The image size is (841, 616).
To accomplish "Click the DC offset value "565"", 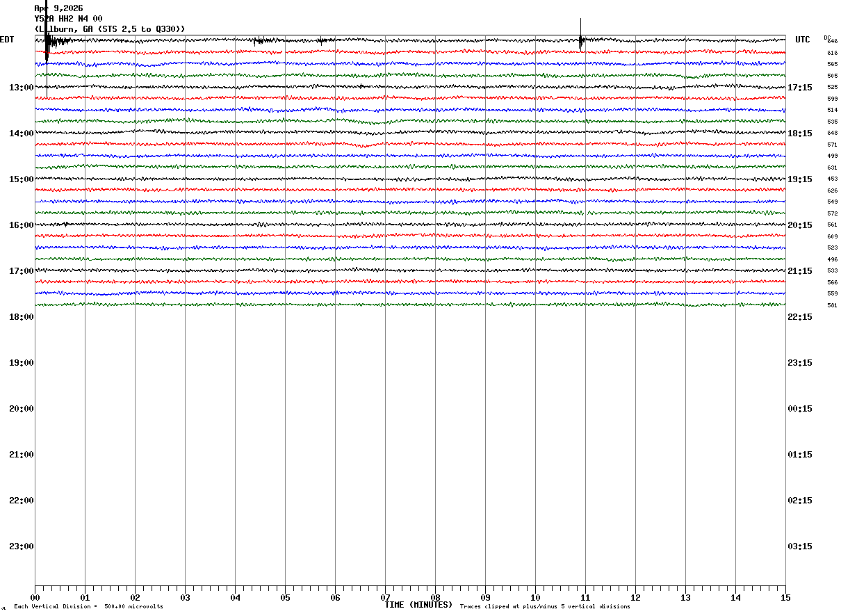I will 832,64.
